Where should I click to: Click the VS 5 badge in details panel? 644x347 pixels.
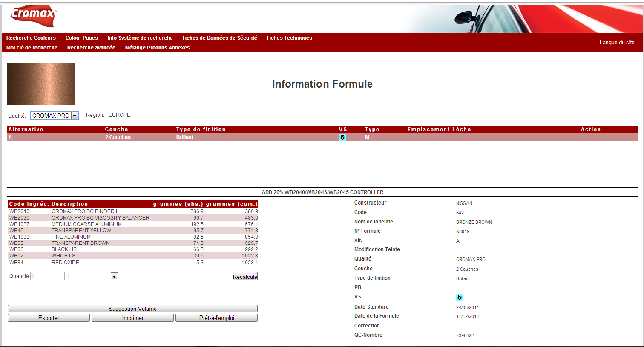459,297
